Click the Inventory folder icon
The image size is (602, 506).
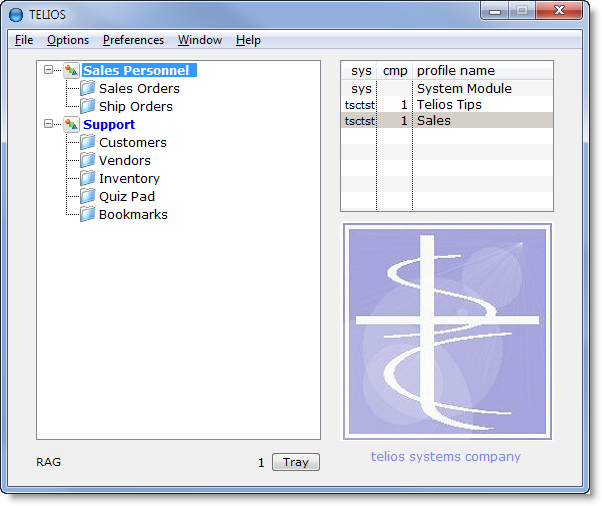[x=88, y=179]
